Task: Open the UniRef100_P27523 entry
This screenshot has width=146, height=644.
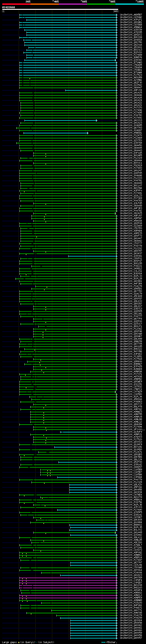Action: click(x=131, y=75)
